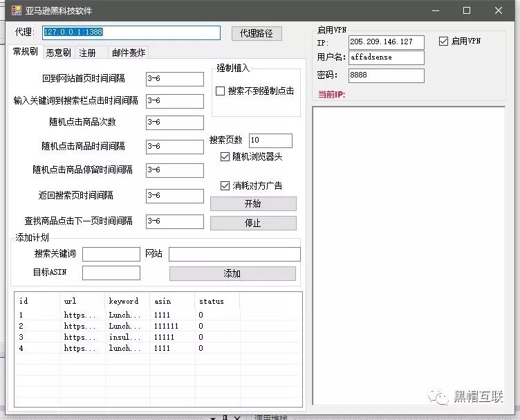Select table row with id 4
Screen dimensions: 520x420
(158, 348)
